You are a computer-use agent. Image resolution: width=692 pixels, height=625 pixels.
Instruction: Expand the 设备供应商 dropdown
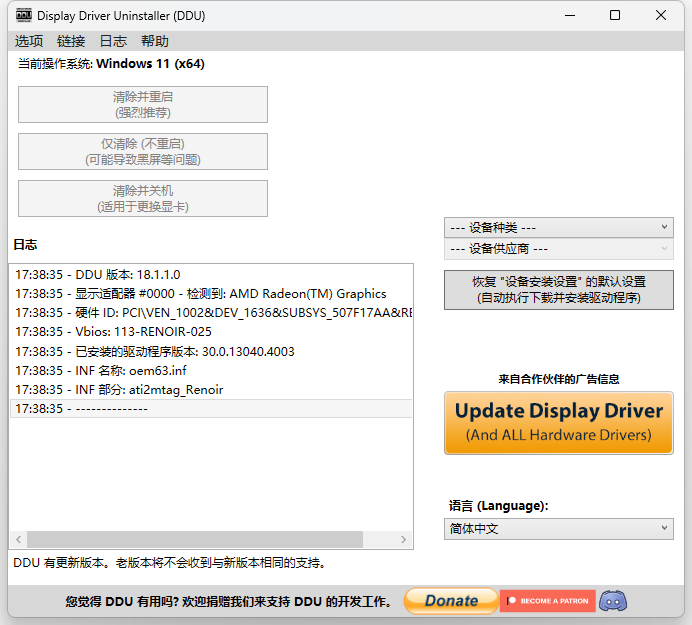(559, 249)
